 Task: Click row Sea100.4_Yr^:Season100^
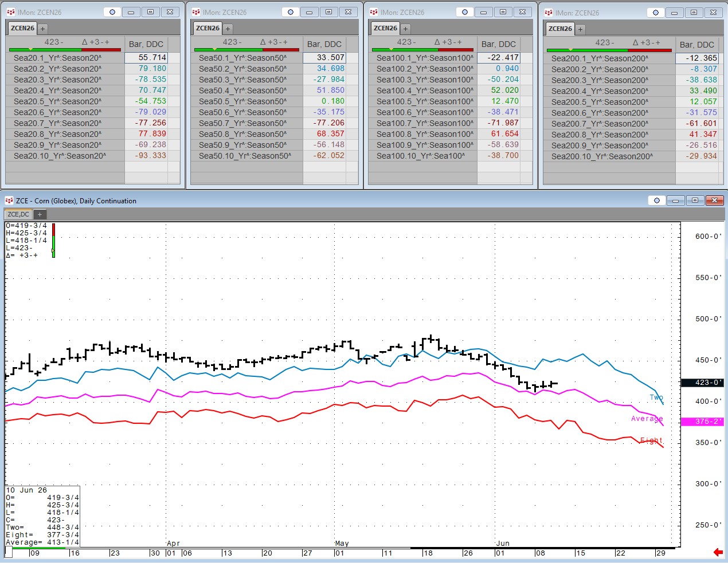(x=423, y=90)
